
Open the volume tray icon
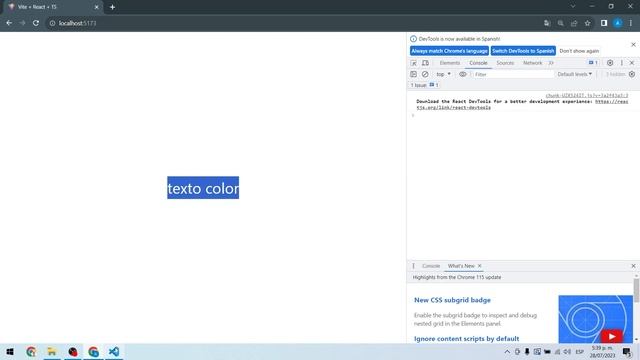click(567, 352)
